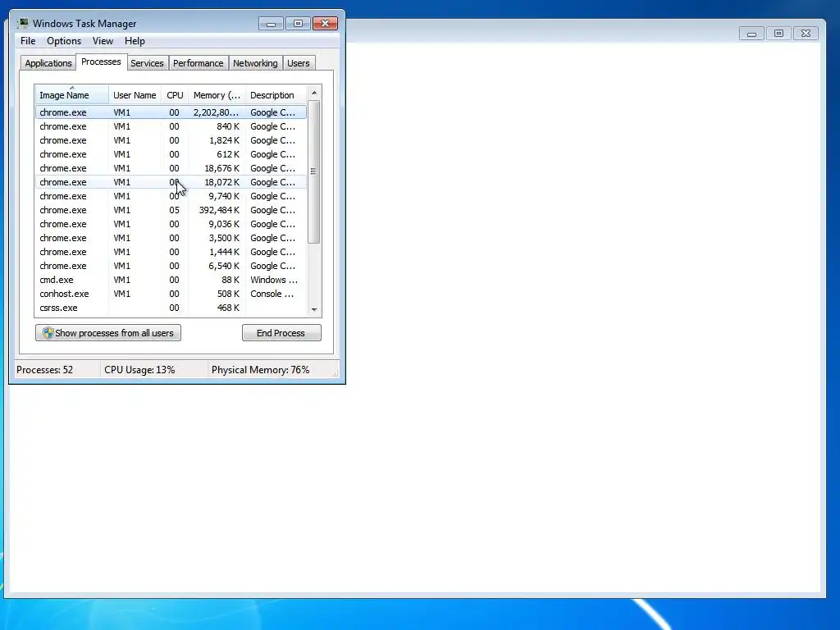Open the Options menu
The width and height of the screenshot is (840, 630).
pos(64,41)
